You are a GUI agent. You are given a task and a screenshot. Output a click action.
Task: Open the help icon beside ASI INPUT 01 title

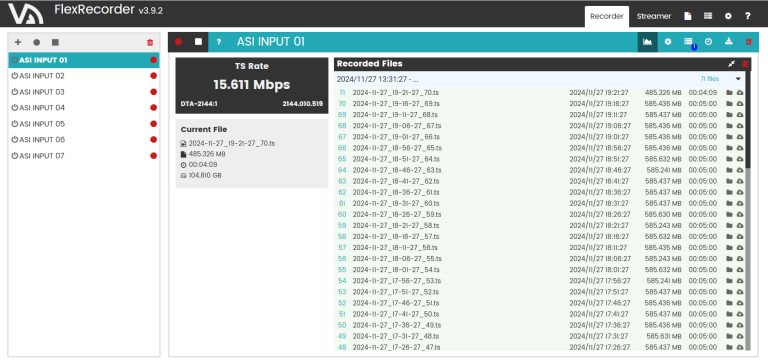click(x=219, y=42)
